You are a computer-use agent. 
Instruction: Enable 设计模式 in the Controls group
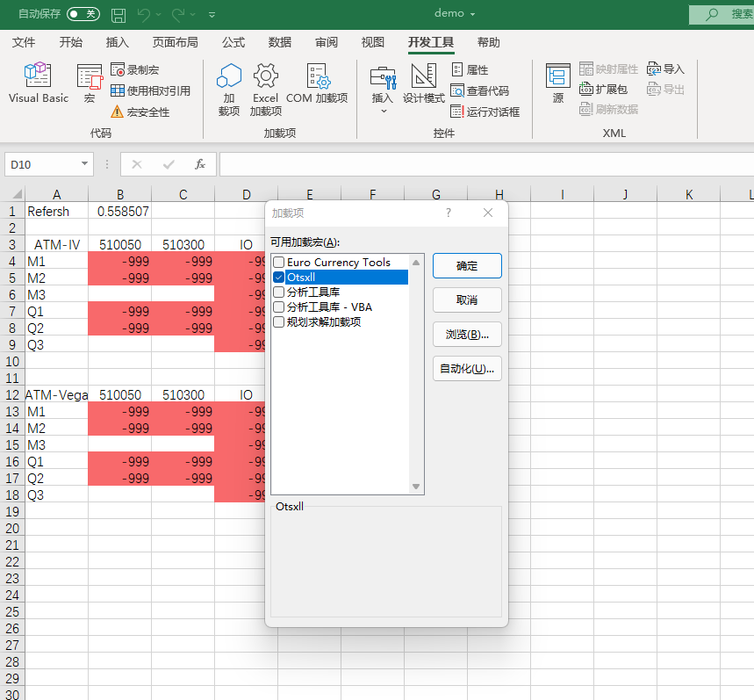(x=424, y=83)
